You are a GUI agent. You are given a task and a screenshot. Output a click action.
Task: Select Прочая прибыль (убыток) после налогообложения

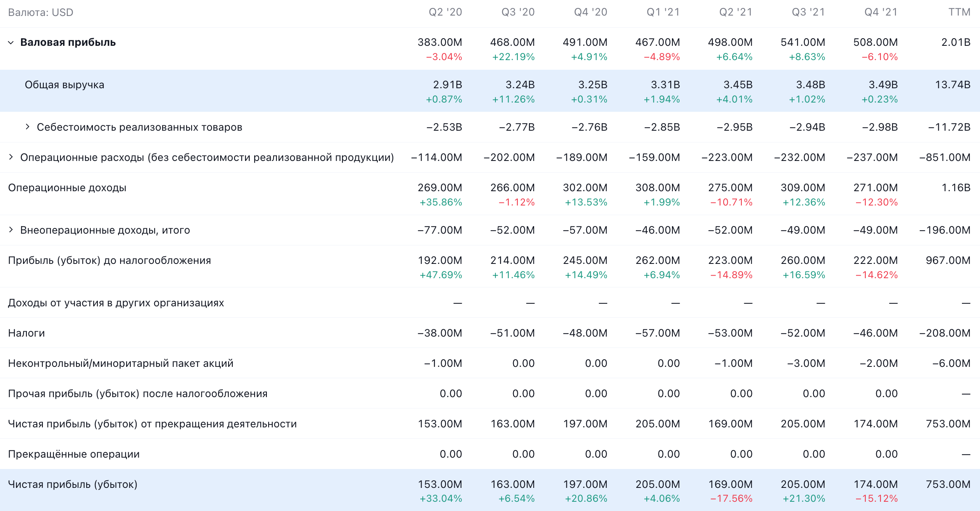click(x=138, y=394)
